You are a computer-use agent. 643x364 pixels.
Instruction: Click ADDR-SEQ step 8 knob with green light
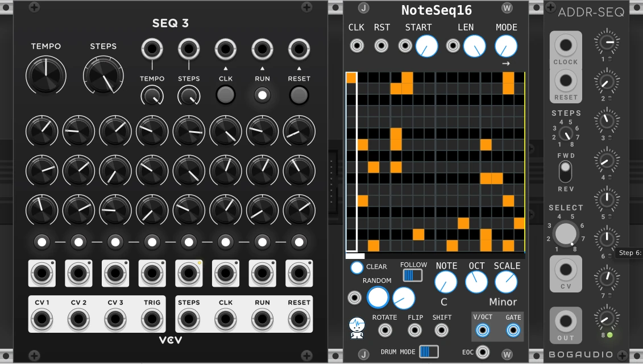pyautogui.click(x=607, y=318)
